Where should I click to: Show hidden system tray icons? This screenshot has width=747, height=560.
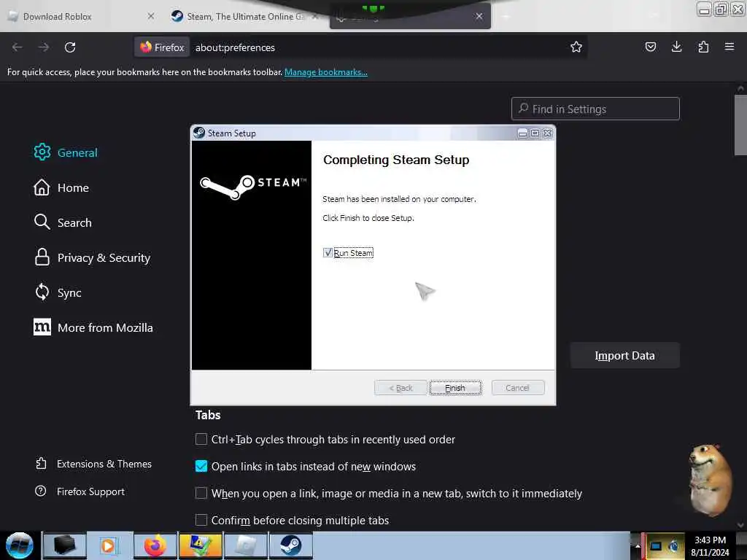pyautogui.click(x=638, y=545)
